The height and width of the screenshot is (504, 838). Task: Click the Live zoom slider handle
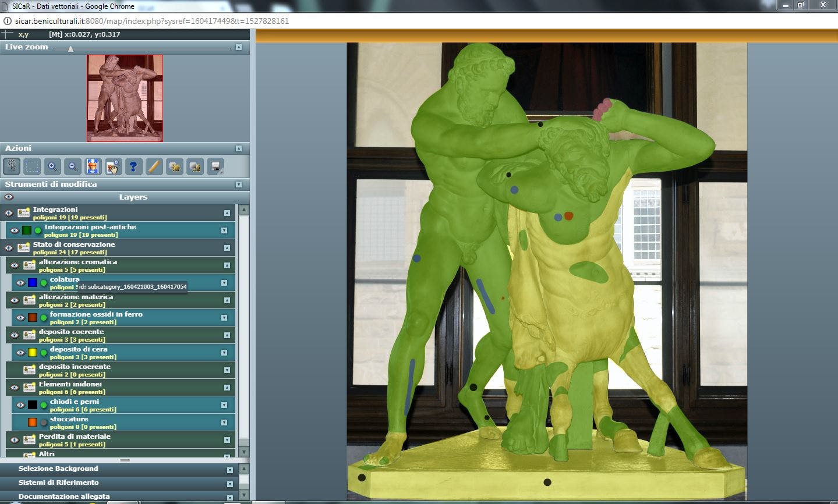pyautogui.click(x=70, y=49)
